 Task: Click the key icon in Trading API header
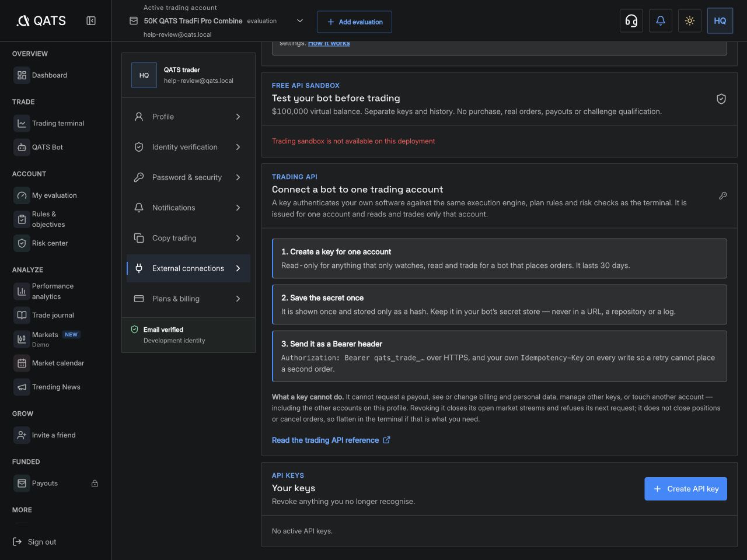722,196
